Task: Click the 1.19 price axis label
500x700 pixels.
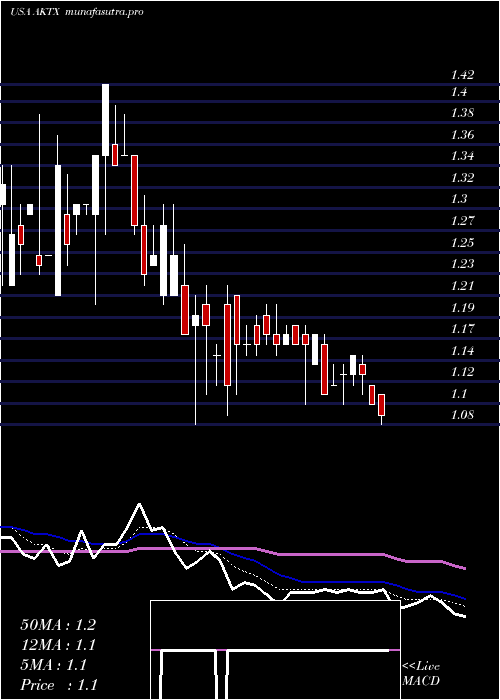Action: (461, 307)
